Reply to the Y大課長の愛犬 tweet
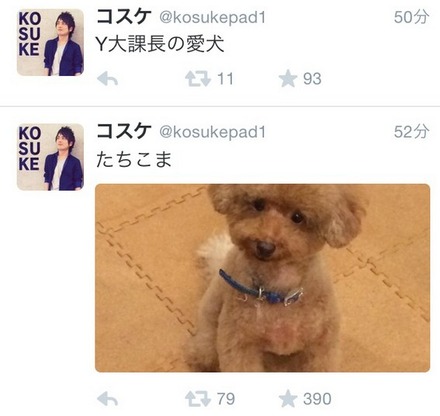This screenshot has width=440, height=416. 107,79
